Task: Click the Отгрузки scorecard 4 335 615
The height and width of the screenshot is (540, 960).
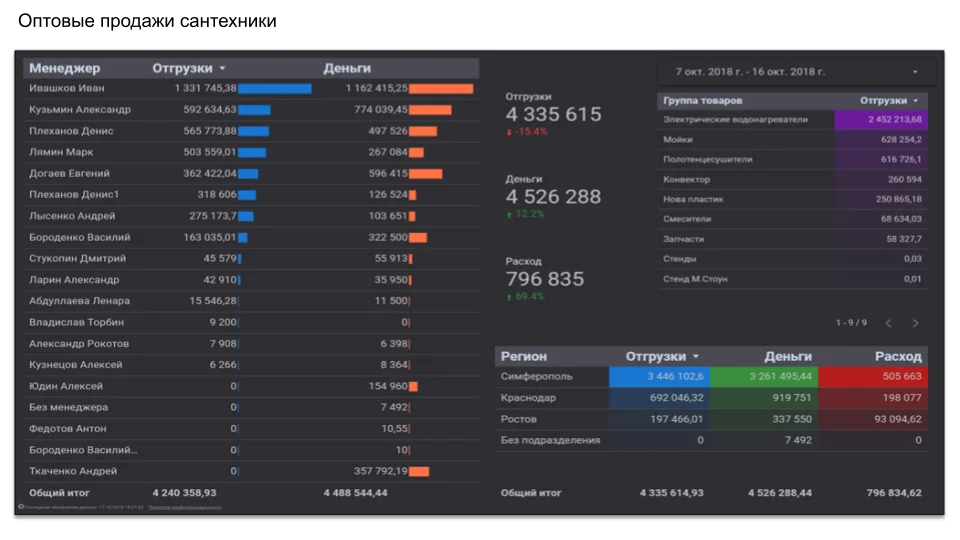Action: [x=553, y=114]
